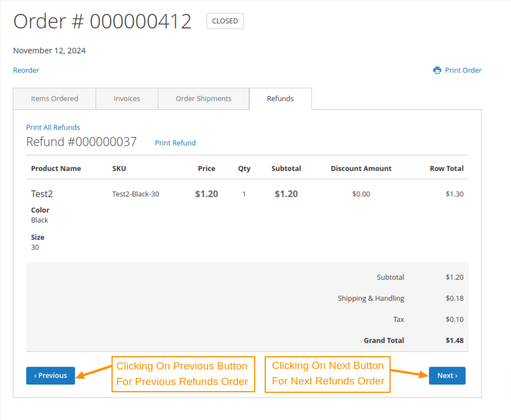The width and height of the screenshot is (511, 420).
Task: Click the SKU column header
Action: click(x=119, y=169)
